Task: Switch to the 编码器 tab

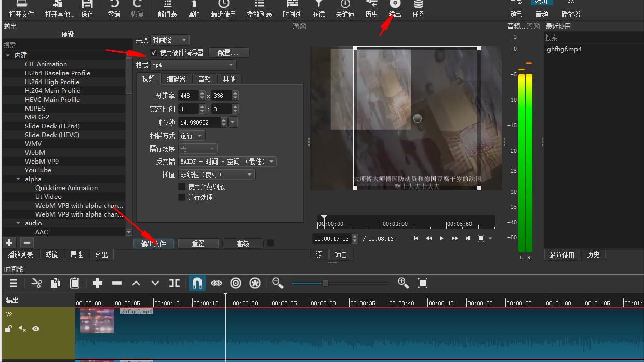Action: tap(177, 78)
